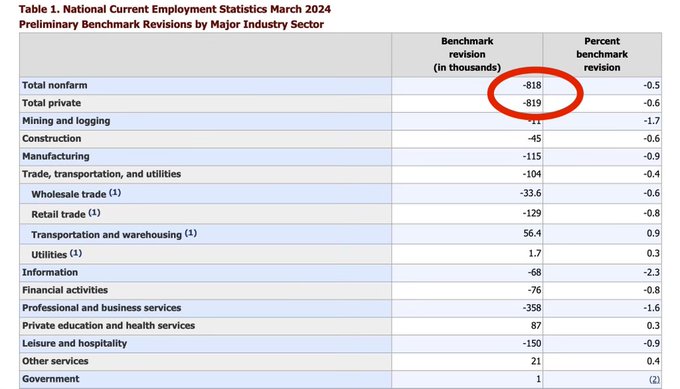Viewport: 680px width, 389px height.
Task: Click the -0.9 Manufacturing percent
Action: tap(651, 157)
